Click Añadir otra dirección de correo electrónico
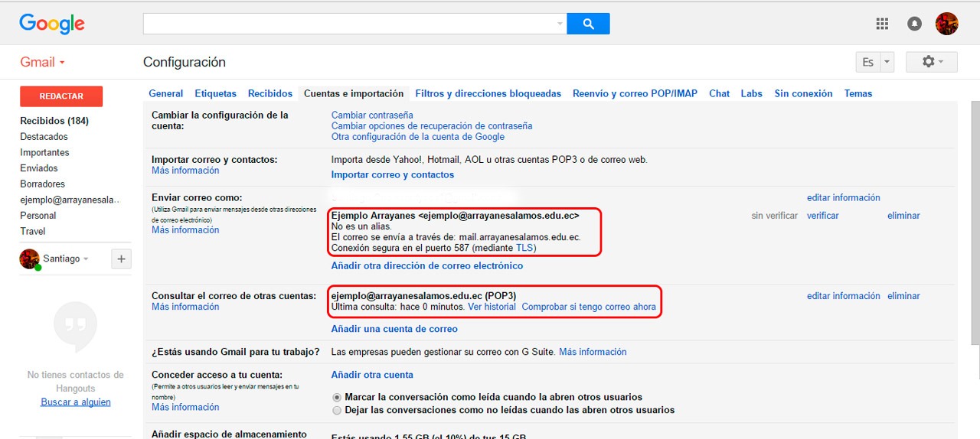 pos(427,266)
